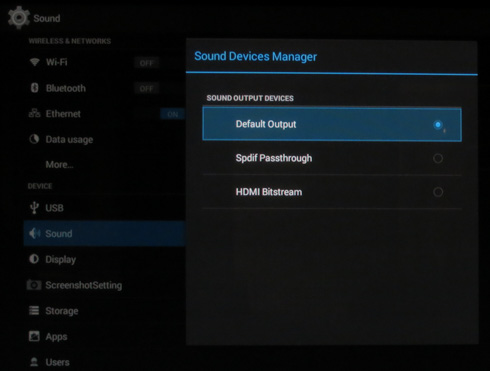Screen dimensions: 490x371
Task: Click the Settings gear icon beside Sound title
Action: 18,17
